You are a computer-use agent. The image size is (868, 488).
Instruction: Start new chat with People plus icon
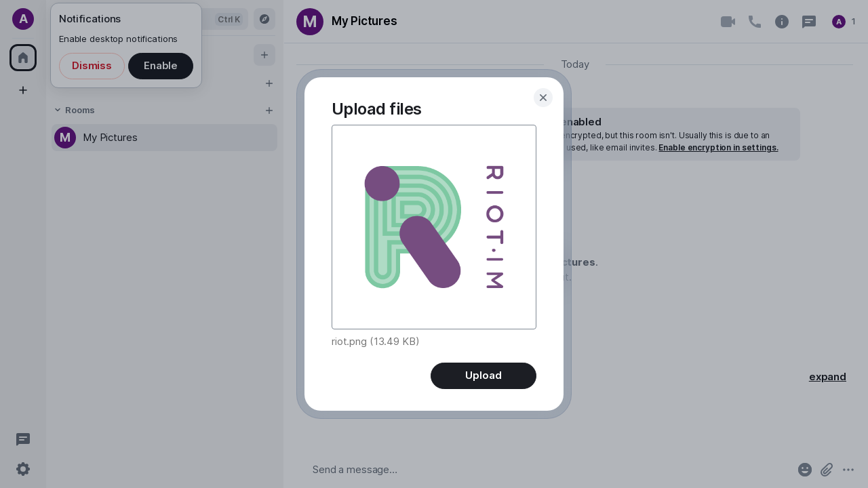pyautogui.click(x=269, y=83)
